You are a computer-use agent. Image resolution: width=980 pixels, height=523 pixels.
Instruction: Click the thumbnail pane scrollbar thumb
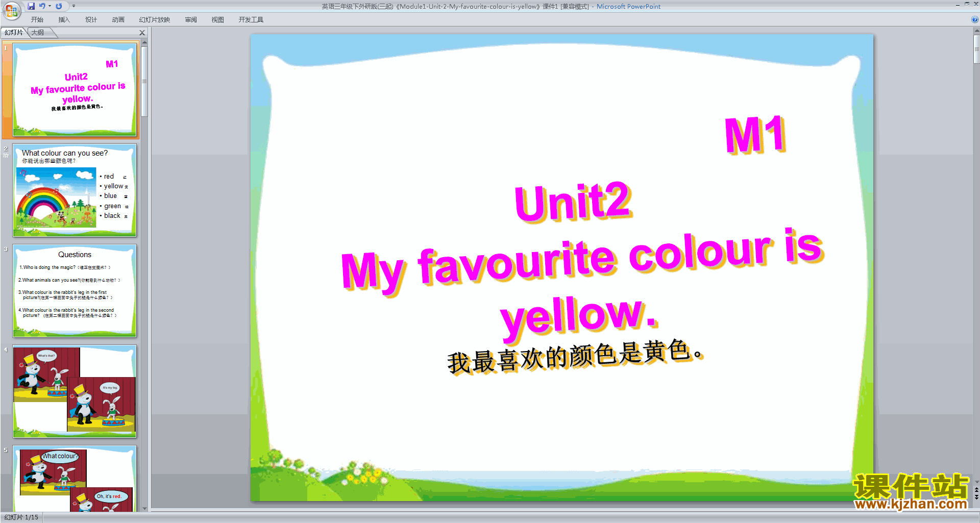point(144,82)
